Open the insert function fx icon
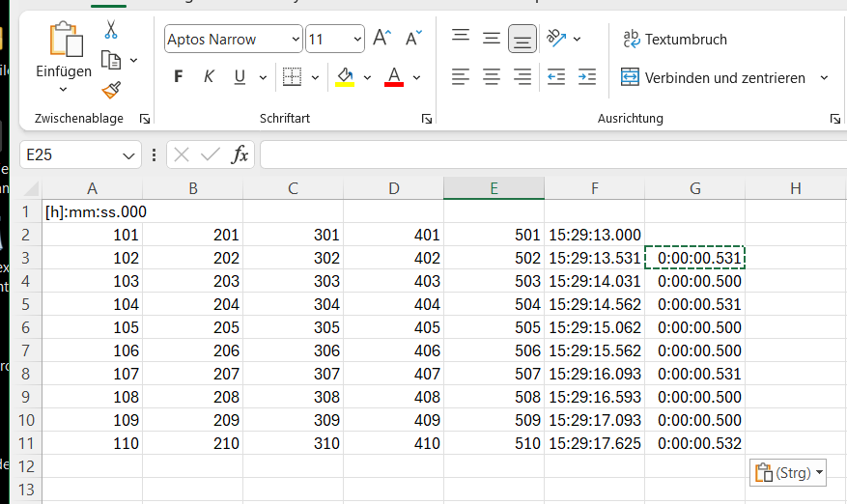Image resolution: width=847 pixels, height=504 pixels. coord(240,154)
